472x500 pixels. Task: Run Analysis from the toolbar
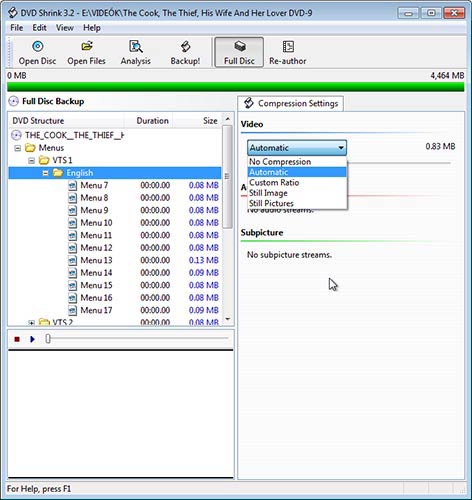coord(136,52)
